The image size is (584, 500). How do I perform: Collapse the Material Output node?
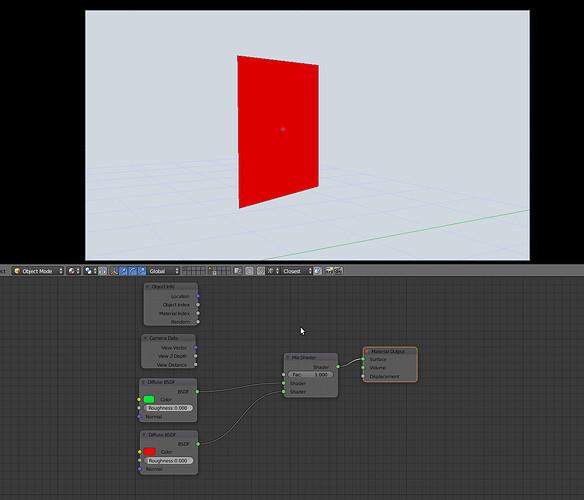point(367,351)
